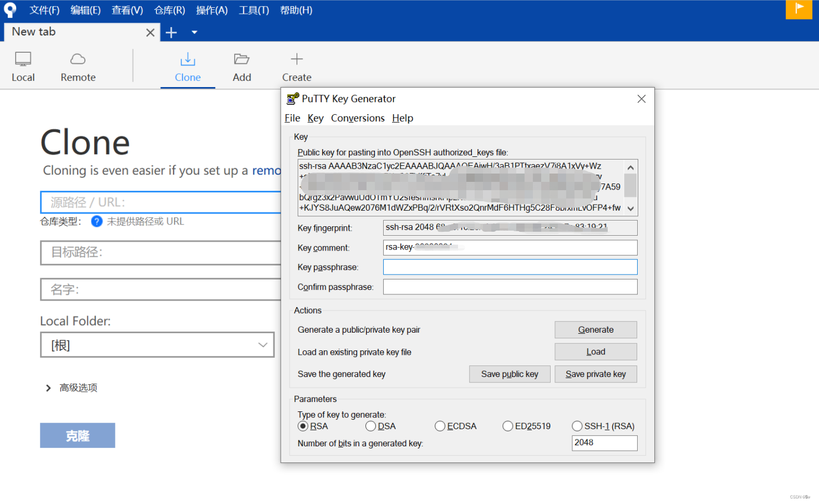Viewport: 819px width, 504px height.
Task: Open PuTTY File menu
Action: click(x=292, y=118)
